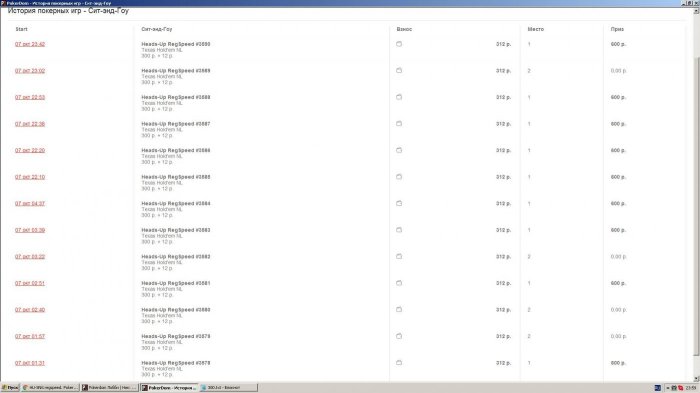The width and height of the screenshot is (700, 393).
Task: Select the Heads-Up RegSpeed #3887 title
Action: pyautogui.click(x=175, y=124)
